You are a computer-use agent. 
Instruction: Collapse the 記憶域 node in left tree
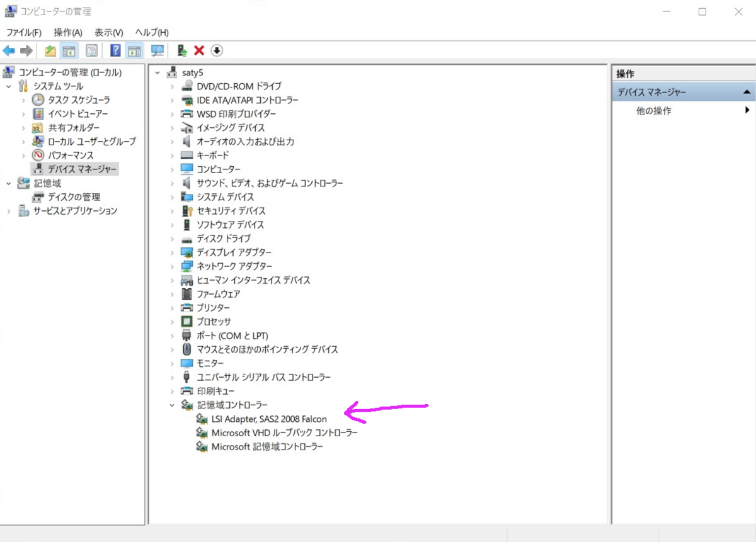pyautogui.click(x=9, y=183)
